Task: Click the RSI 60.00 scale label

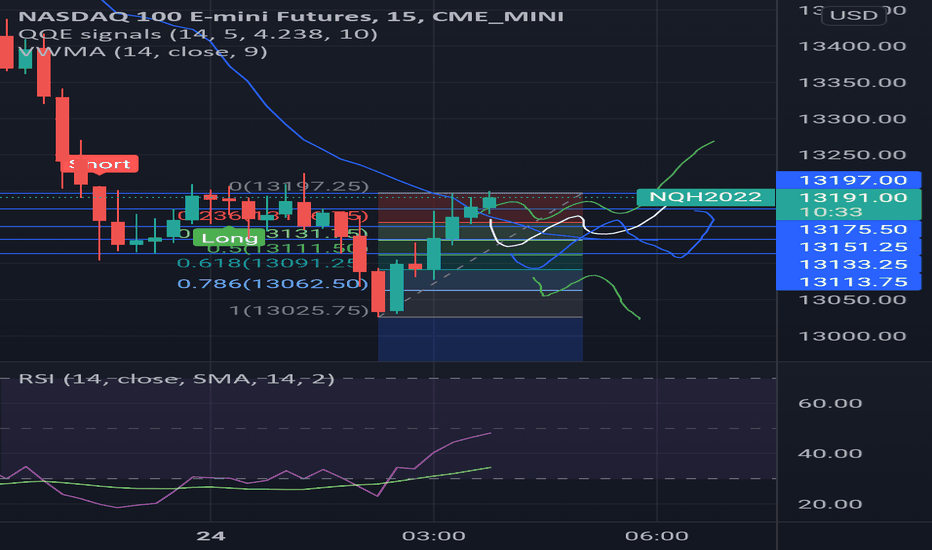Action: [x=830, y=404]
